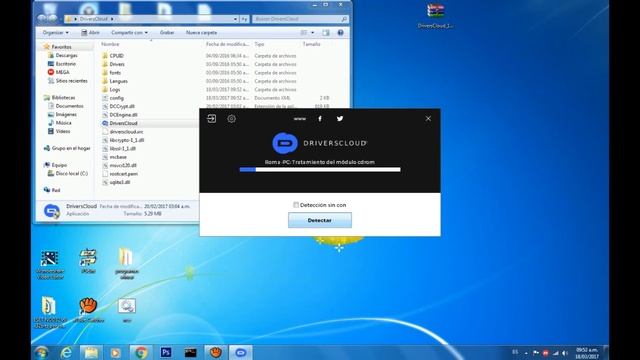
Task: Sort by the Tipo column header
Action: [260, 44]
